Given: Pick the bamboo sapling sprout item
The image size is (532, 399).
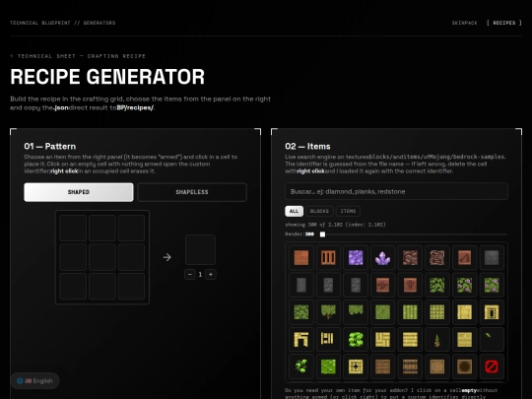Looking at the screenshot, I should (437, 339).
